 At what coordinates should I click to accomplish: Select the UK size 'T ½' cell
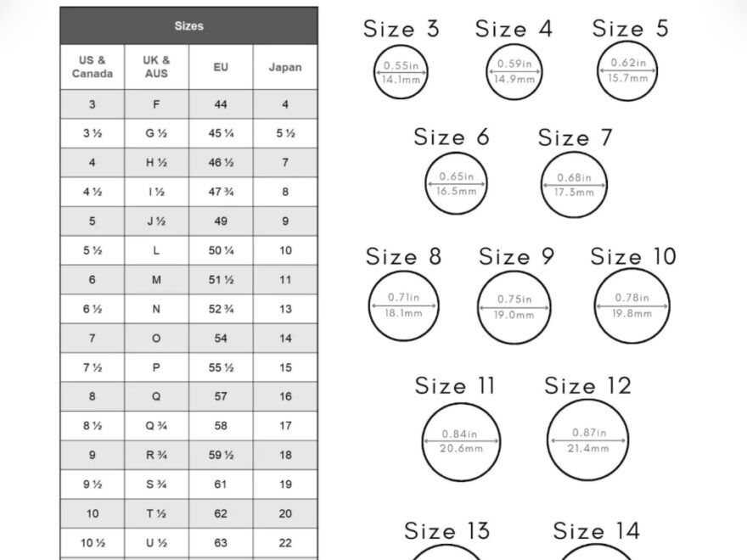coord(156,513)
